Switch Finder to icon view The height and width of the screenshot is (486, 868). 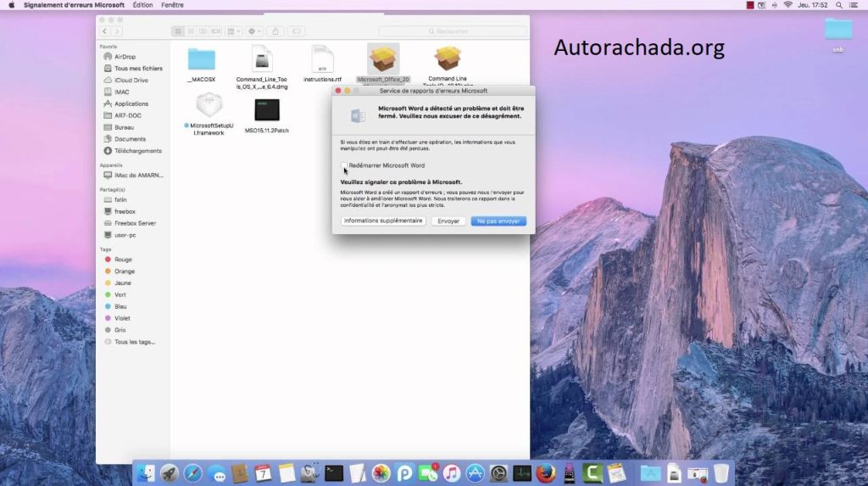pyautogui.click(x=178, y=31)
